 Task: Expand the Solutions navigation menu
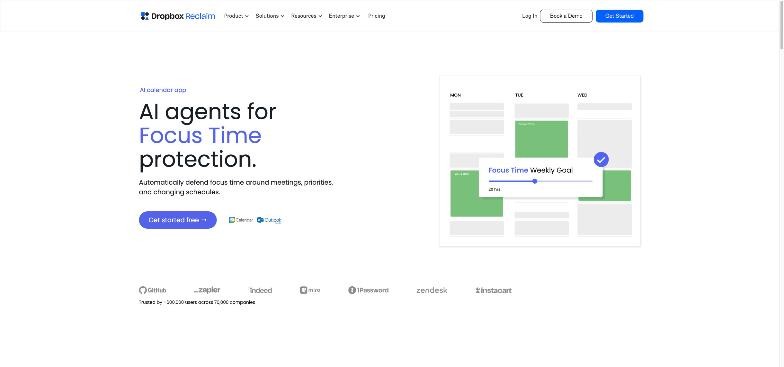(x=270, y=16)
